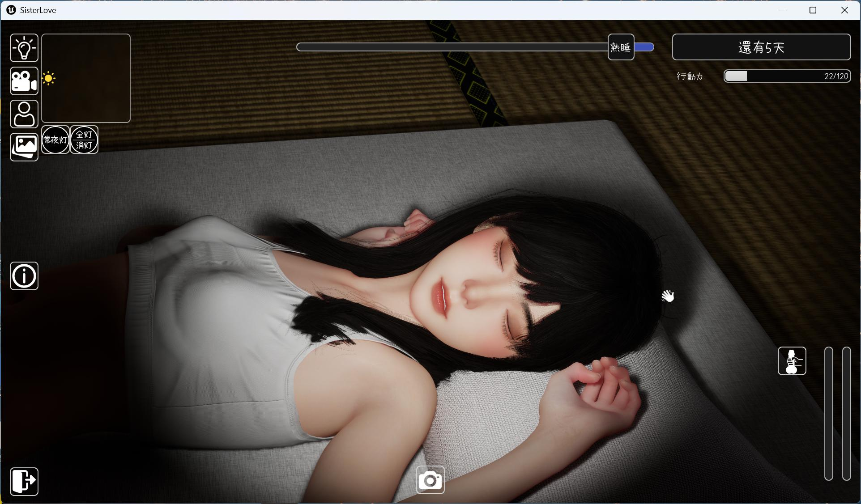Open the character profile person icon

tap(24, 114)
